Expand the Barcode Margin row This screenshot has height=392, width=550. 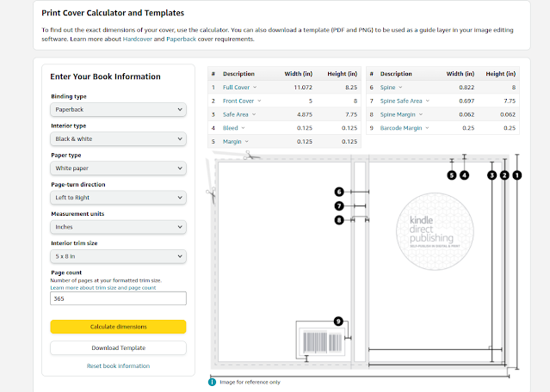tap(405, 128)
